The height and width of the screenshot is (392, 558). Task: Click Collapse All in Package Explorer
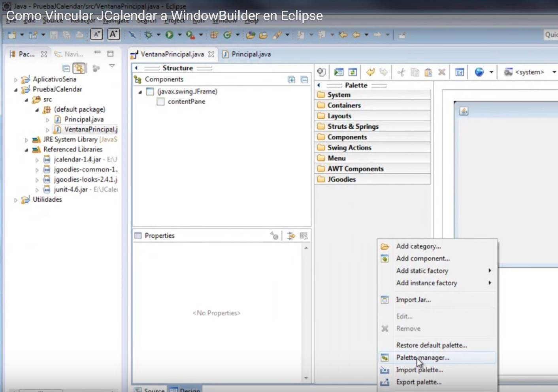[66, 68]
